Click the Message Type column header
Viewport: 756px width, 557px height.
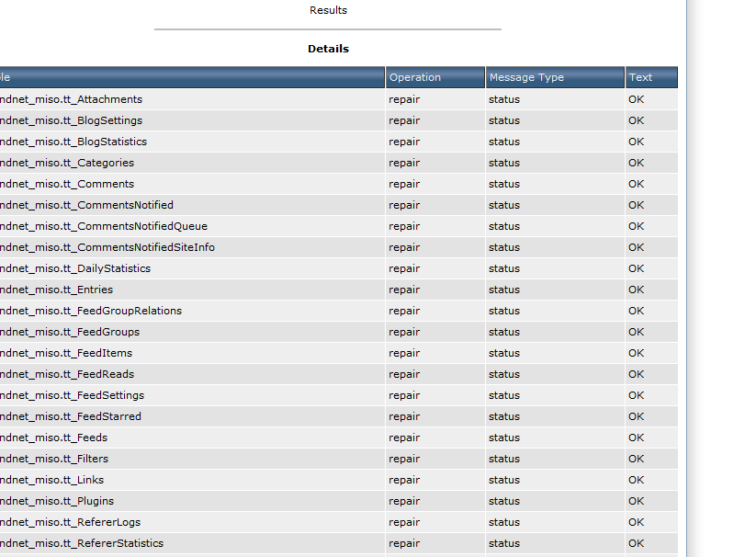555,77
